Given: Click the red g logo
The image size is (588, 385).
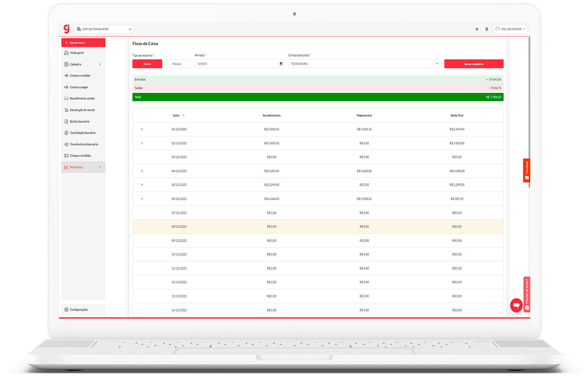Looking at the screenshot, I should click(66, 29).
